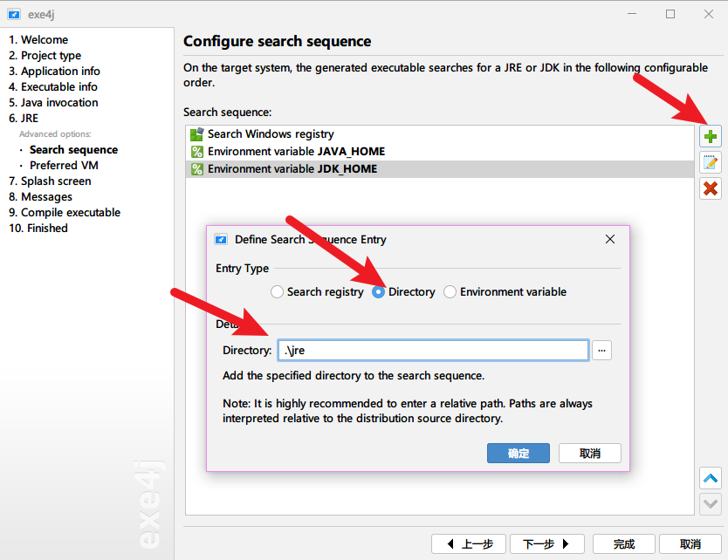
Task: Cancel the dialog with 取消 button
Action: 590,454
